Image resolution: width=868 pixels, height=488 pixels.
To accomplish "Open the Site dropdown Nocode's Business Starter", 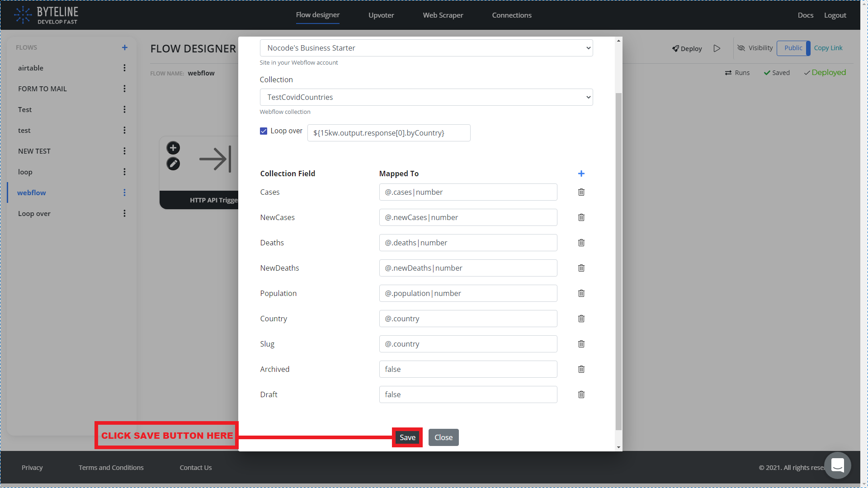I will 426,48.
